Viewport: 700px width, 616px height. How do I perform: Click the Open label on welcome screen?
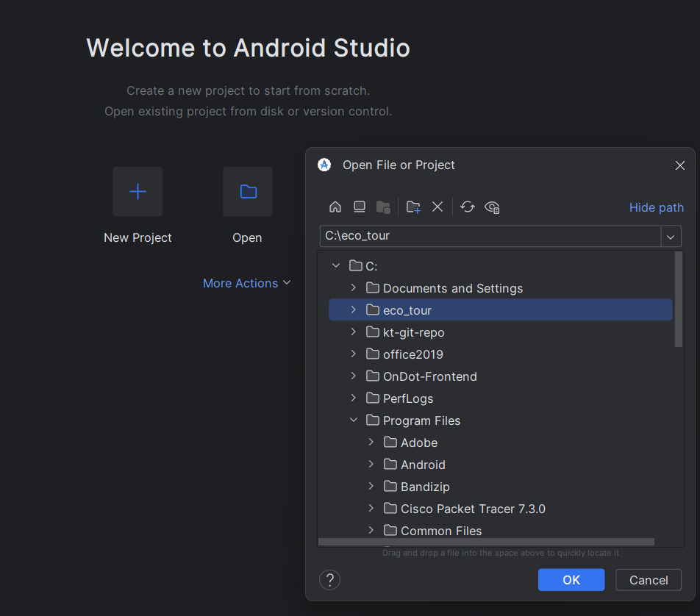point(247,238)
